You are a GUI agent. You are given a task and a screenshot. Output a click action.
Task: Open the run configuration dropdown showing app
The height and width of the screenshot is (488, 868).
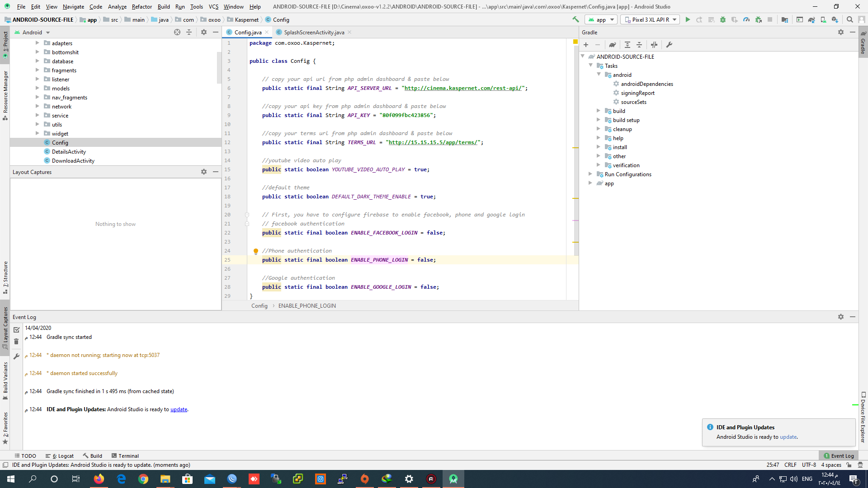point(601,19)
